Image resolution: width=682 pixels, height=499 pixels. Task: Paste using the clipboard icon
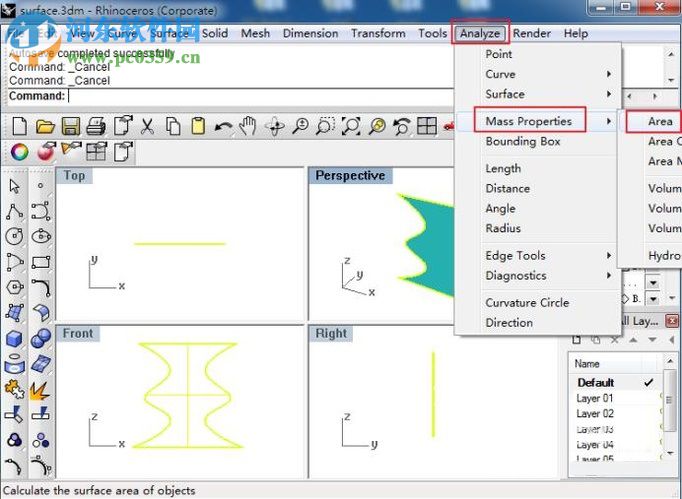(198, 127)
